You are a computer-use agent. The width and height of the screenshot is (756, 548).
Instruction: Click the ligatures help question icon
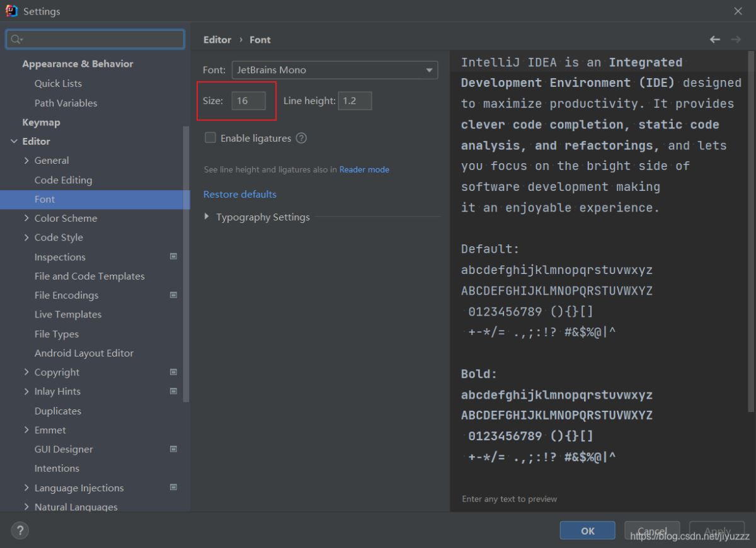pyautogui.click(x=301, y=138)
